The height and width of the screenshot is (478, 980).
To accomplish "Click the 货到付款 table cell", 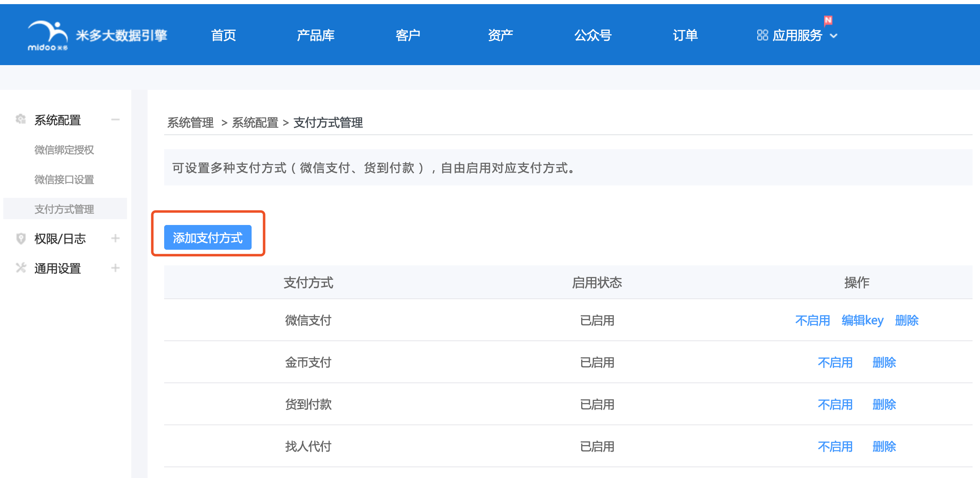I will [308, 404].
